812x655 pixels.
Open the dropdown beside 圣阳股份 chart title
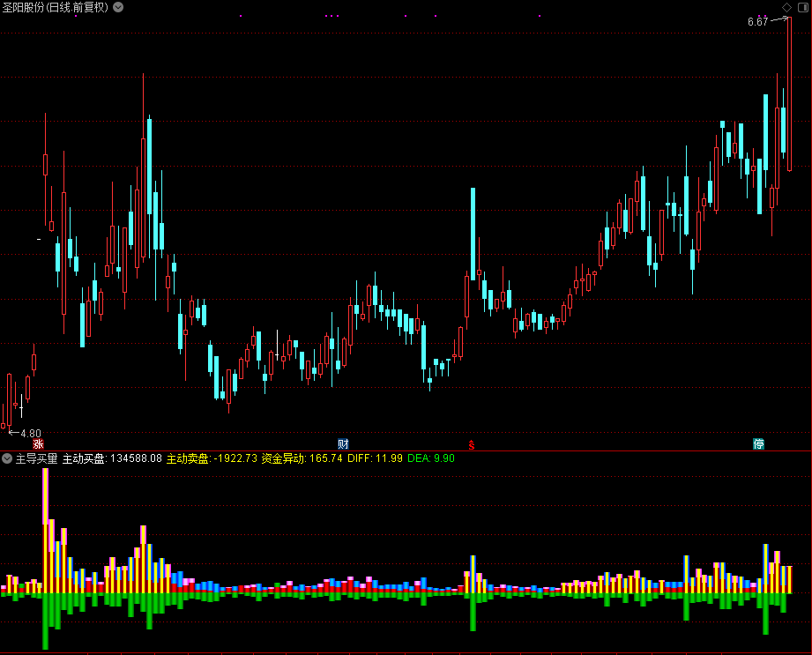tap(119, 7)
